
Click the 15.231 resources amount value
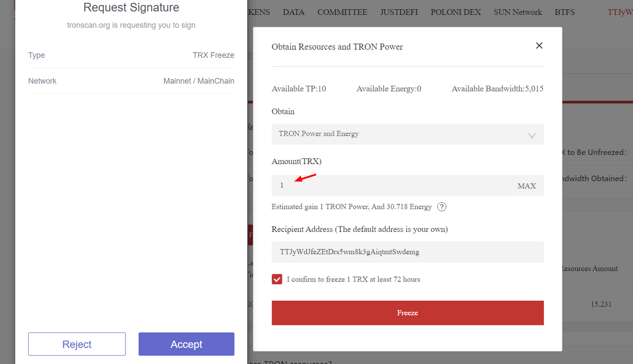pyautogui.click(x=601, y=304)
